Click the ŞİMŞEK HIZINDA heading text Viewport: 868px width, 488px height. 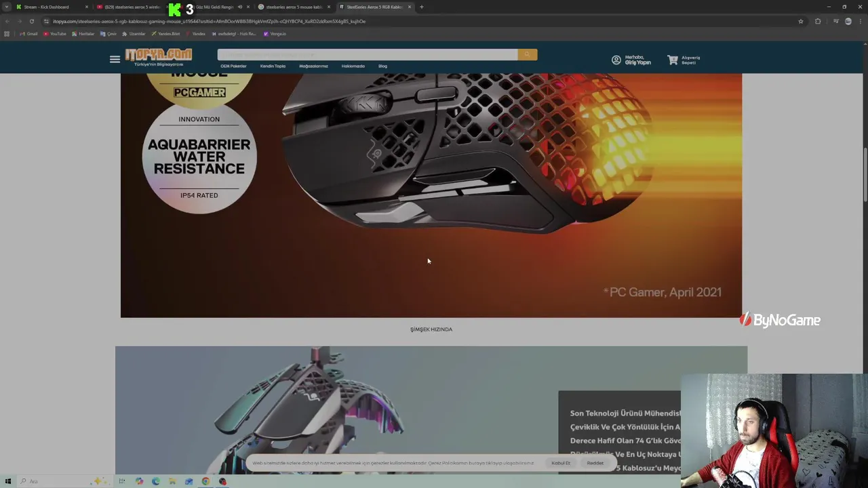coord(431,329)
